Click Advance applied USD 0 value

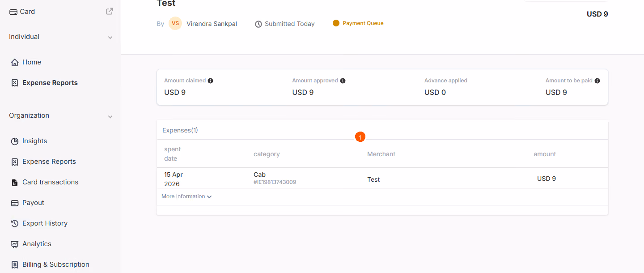coord(435,92)
